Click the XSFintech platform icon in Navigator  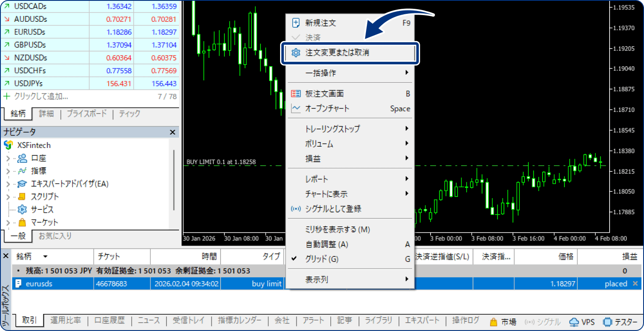click(8, 145)
